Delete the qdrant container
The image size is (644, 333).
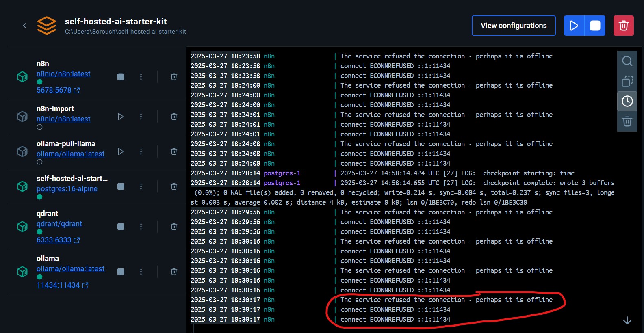coord(174,227)
